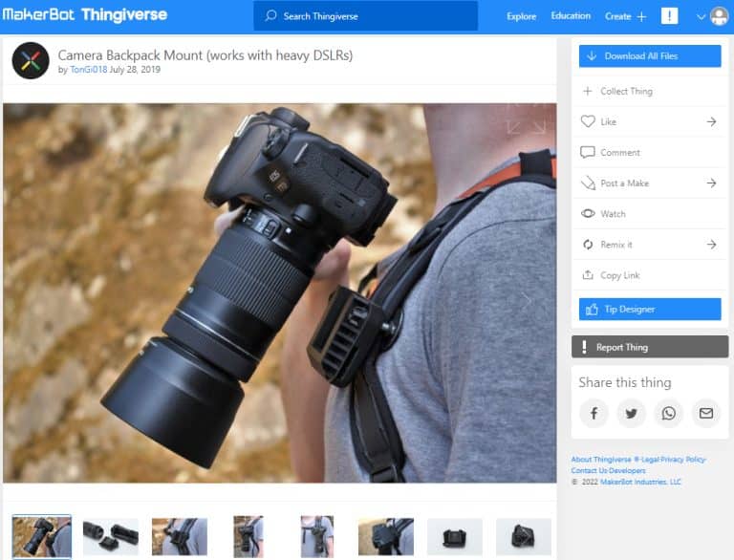Share via WhatsApp
Screen dimensions: 734x560
coord(668,413)
